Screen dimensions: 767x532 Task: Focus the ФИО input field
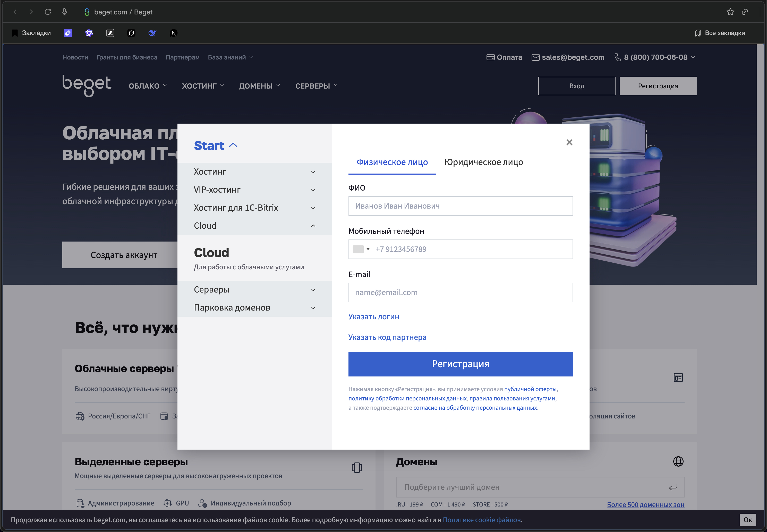[x=461, y=206]
